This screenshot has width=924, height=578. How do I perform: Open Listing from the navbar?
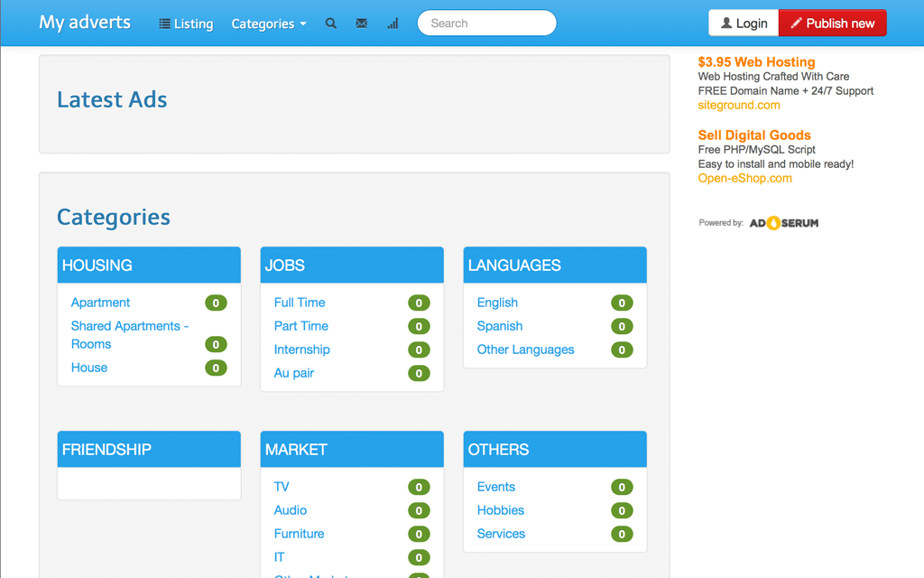[x=186, y=23]
